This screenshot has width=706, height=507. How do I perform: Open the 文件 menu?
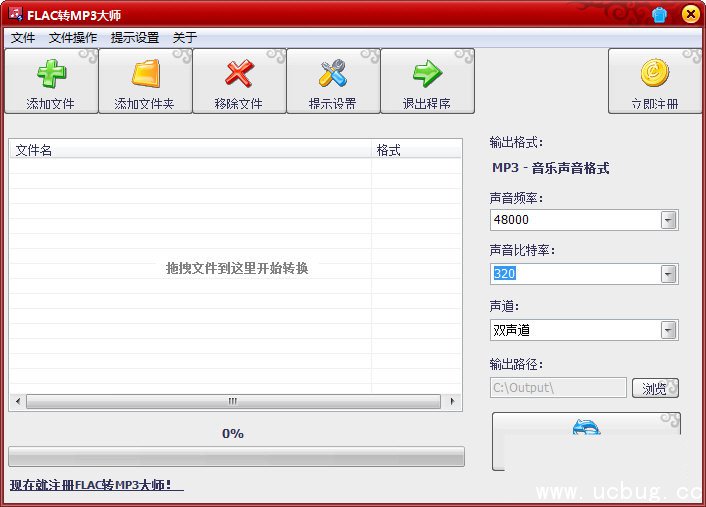[23, 37]
